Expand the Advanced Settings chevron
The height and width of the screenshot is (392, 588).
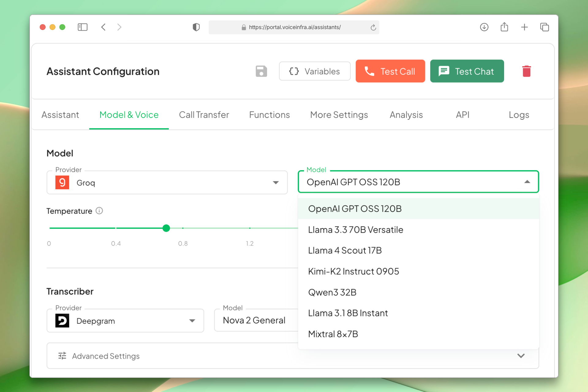pos(521,356)
